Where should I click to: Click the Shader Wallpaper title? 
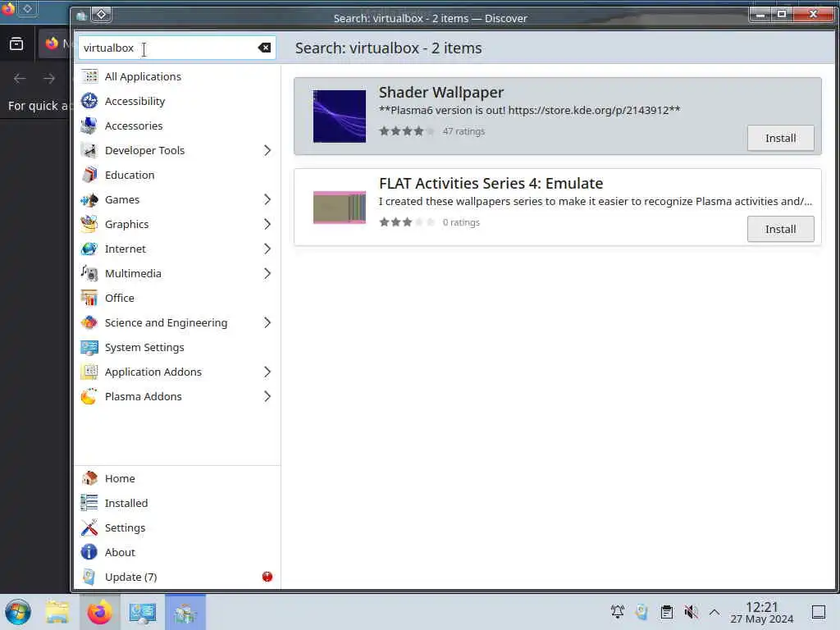point(441,92)
